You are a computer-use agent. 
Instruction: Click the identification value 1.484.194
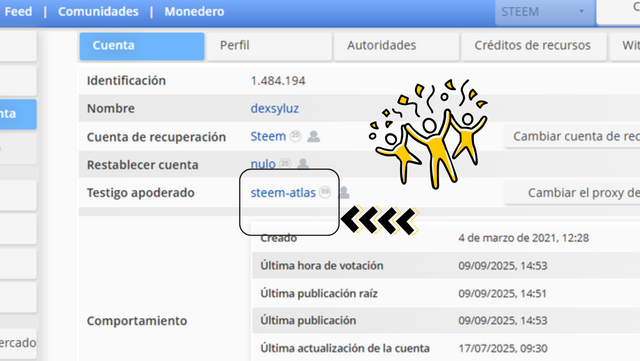[x=278, y=81]
